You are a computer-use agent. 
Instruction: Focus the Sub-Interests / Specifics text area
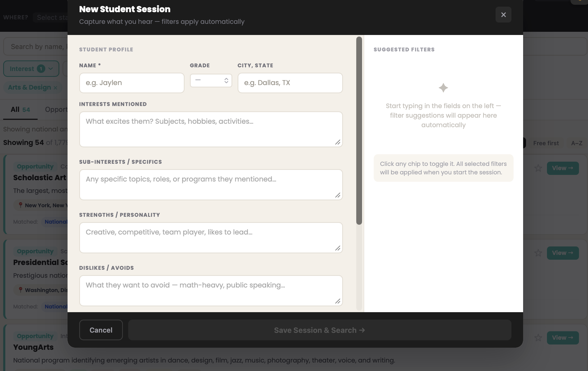[211, 185]
